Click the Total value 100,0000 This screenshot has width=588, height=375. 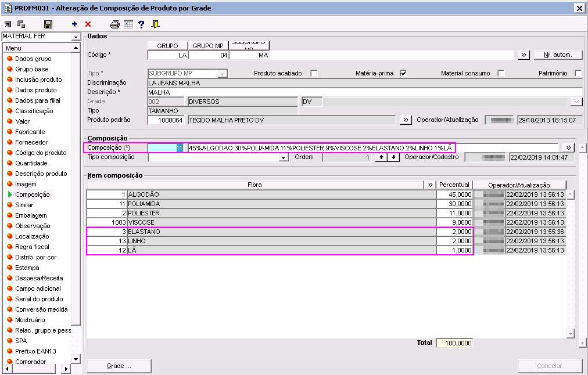[454, 343]
